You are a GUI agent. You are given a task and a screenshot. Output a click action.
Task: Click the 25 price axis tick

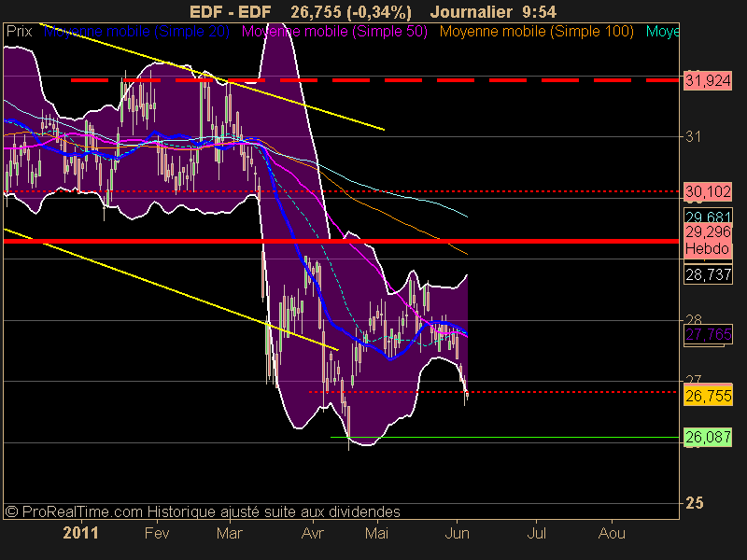tap(694, 503)
